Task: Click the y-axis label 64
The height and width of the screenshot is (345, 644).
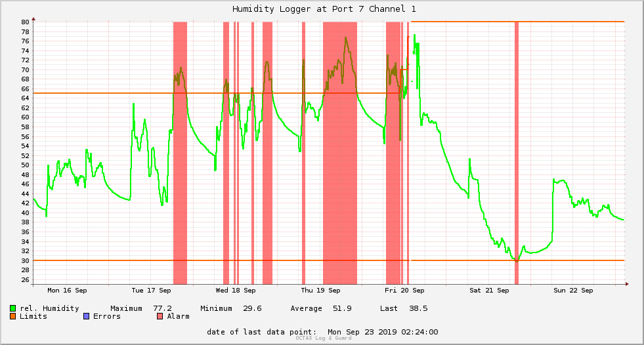Action: 26,98
